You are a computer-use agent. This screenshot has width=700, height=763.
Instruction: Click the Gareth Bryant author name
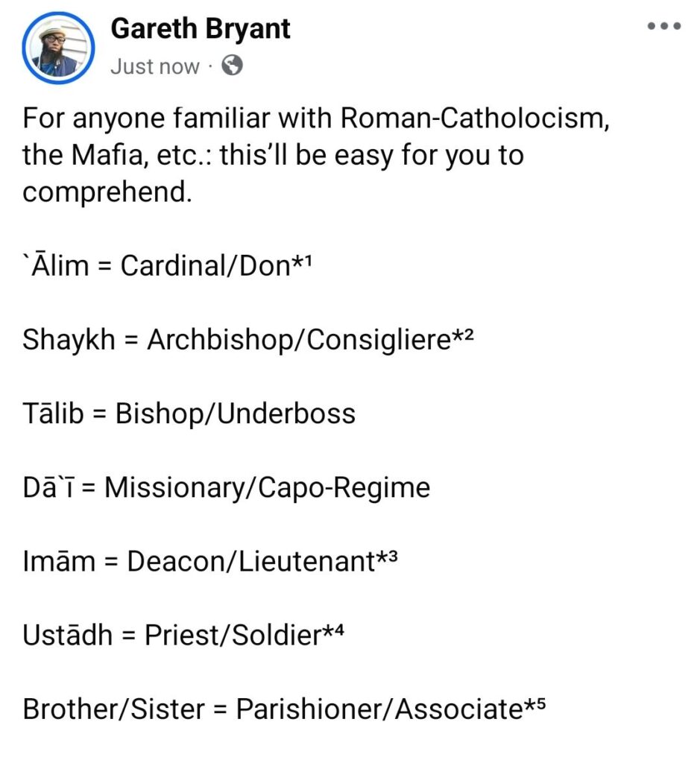pos(200,29)
